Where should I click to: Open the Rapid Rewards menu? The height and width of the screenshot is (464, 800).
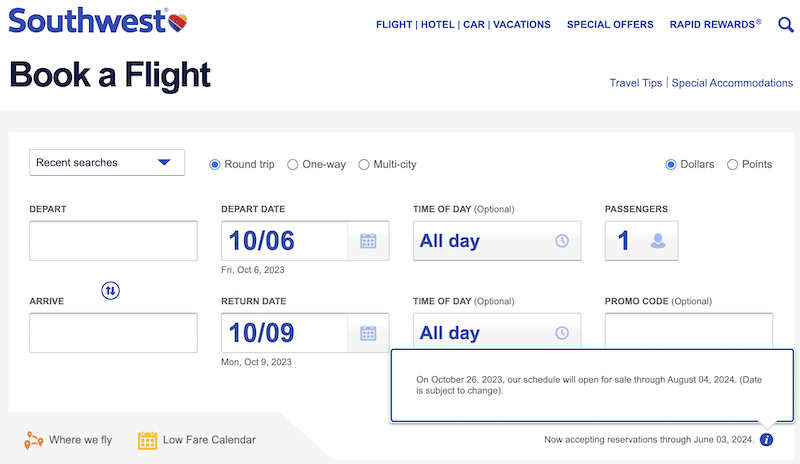coord(715,25)
